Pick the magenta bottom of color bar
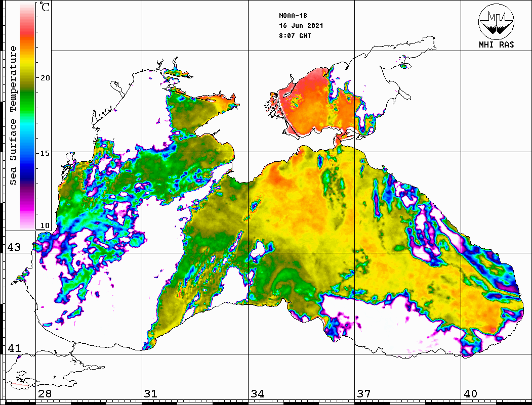Screen dimensions: 532x405 tap(27, 207)
